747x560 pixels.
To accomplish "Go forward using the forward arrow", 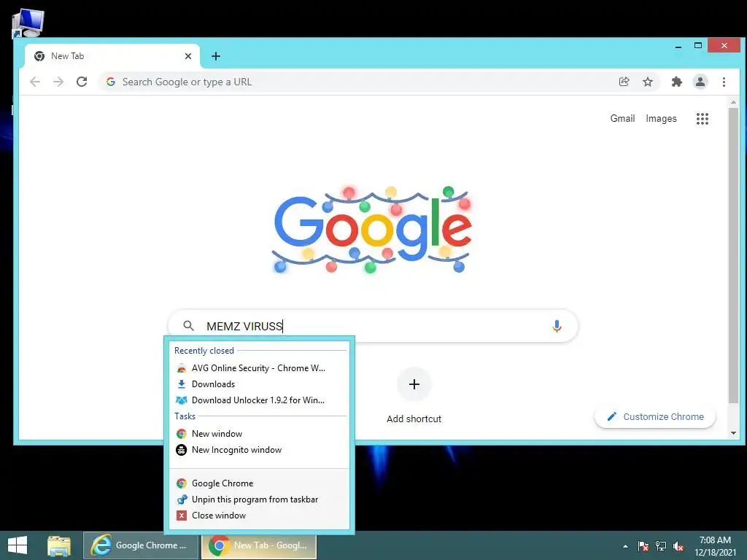I will pyautogui.click(x=58, y=82).
